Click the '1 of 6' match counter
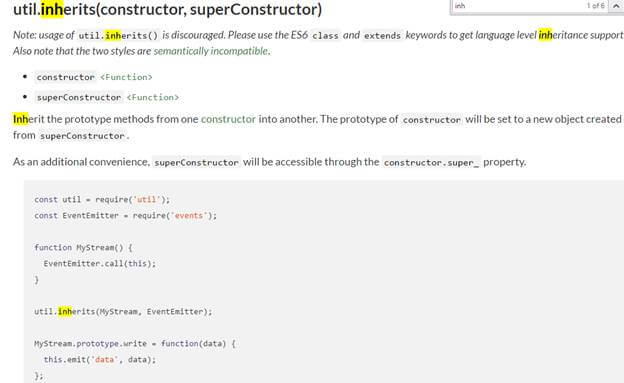624x383 pixels. tap(595, 6)
